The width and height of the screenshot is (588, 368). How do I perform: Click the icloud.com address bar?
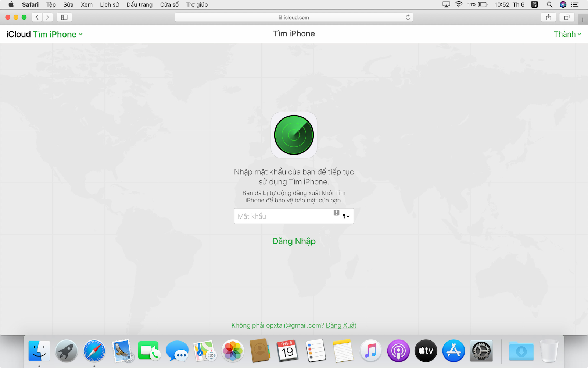tap(294, 17)
